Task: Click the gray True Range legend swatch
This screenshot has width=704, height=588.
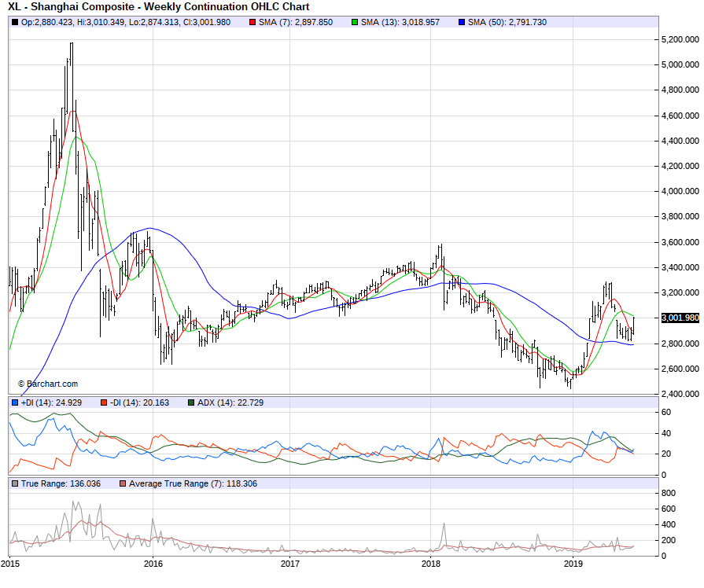Action: [x=15, y=483]
